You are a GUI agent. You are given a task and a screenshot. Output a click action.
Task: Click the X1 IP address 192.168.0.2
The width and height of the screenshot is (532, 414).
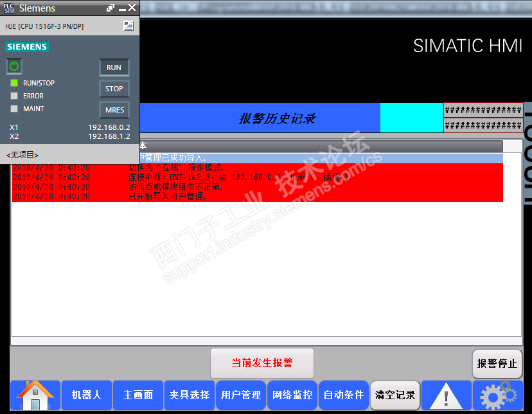click(109, 127)
